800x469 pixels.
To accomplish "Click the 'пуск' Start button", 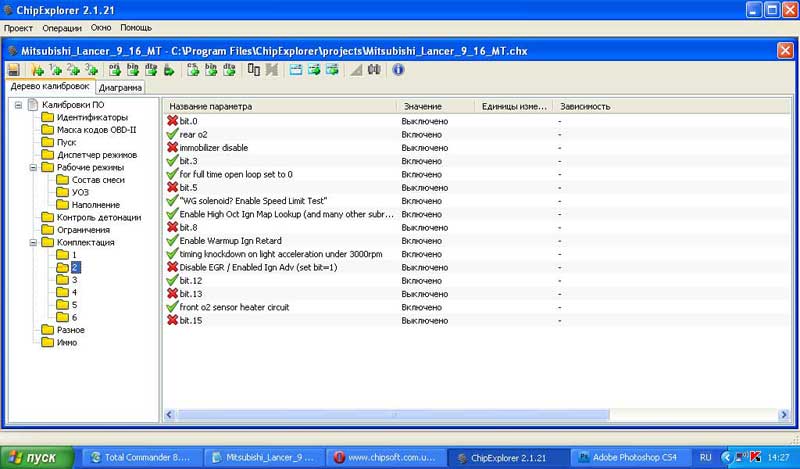I will coord(38,457).
